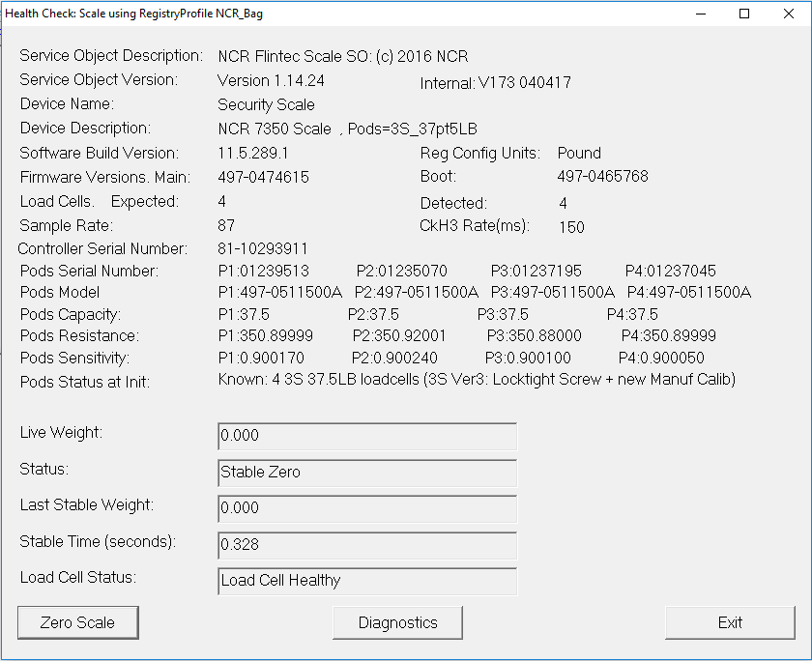Click the Load Cell Status label
The width and height of the screenshot is (812, 661).
tap(78, 577)
